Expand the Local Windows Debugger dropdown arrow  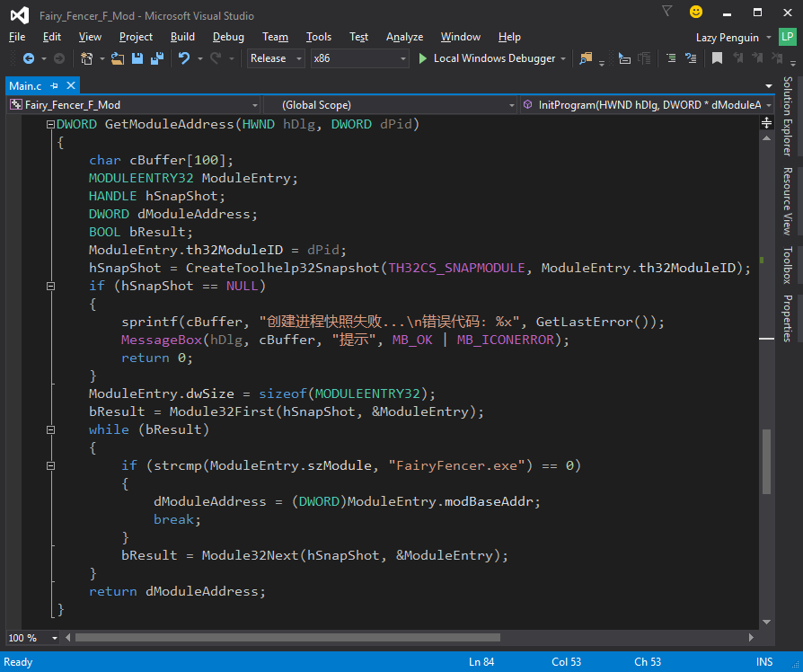click(563, 59)
